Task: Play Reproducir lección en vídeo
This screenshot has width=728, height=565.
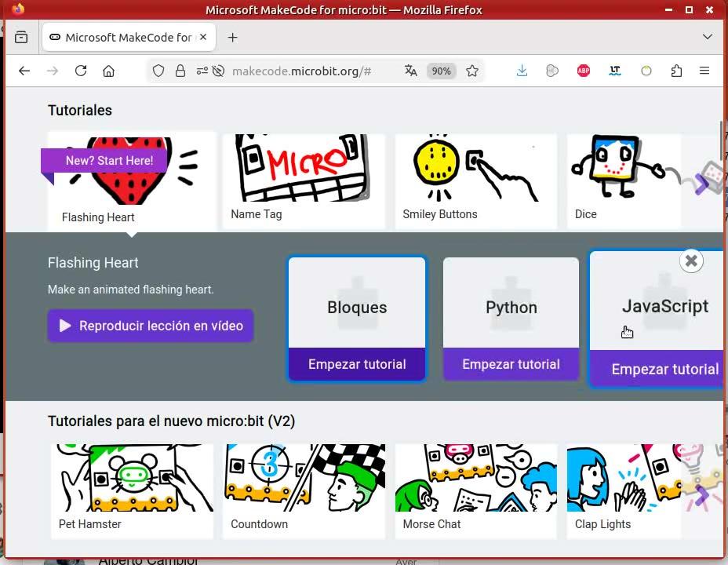Action: (x=151, y=326)
